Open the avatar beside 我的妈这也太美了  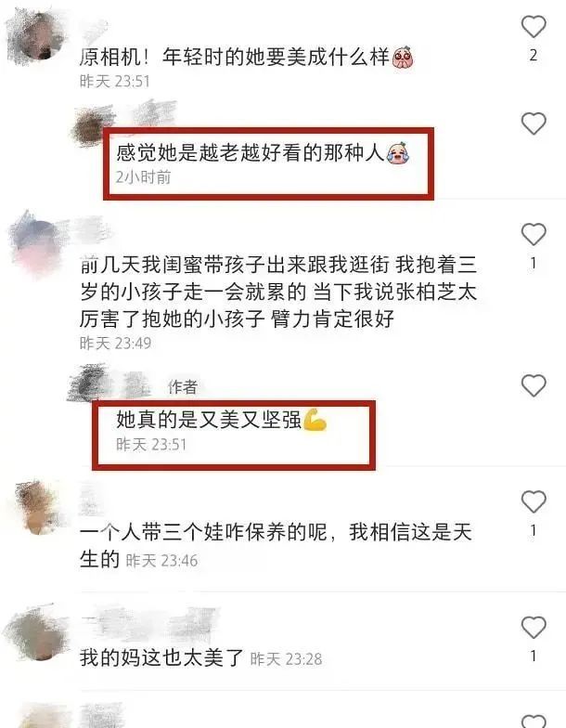click(37, 632)
